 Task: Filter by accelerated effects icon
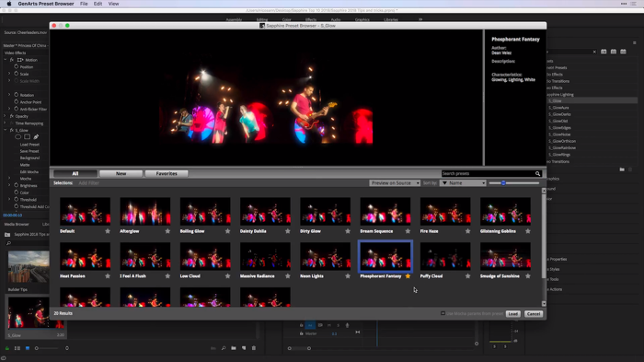tap(604, 52)
